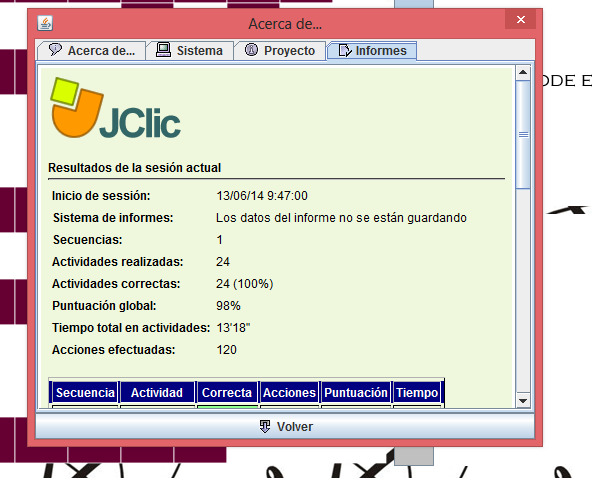
Task: Click the Acciones column header
Action: pos(289,393)
